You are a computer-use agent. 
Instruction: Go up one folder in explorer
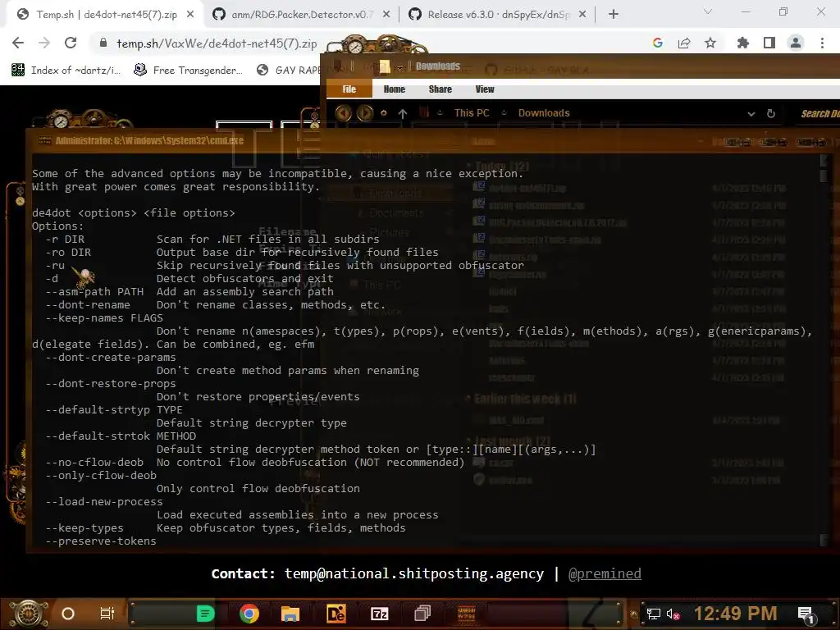403,113
